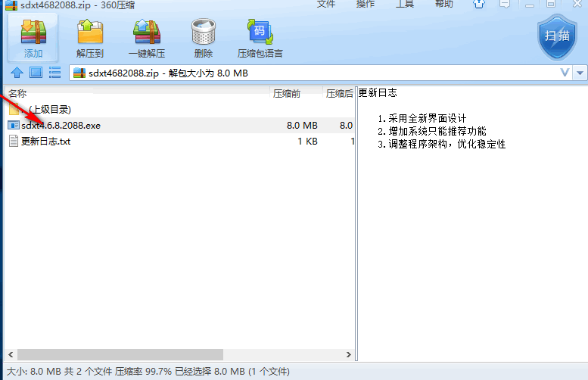588x380 pixels.
Task: Sort by 名称 column header
Action: tap(137, 93)
